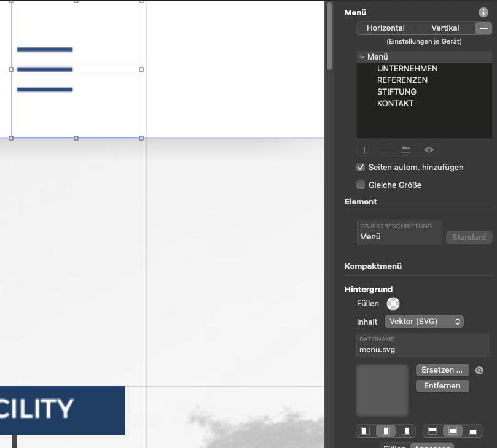Toggle menu item visibility with eye icon
Viewport: 497px width, 448px height.
tap(429, 150)
